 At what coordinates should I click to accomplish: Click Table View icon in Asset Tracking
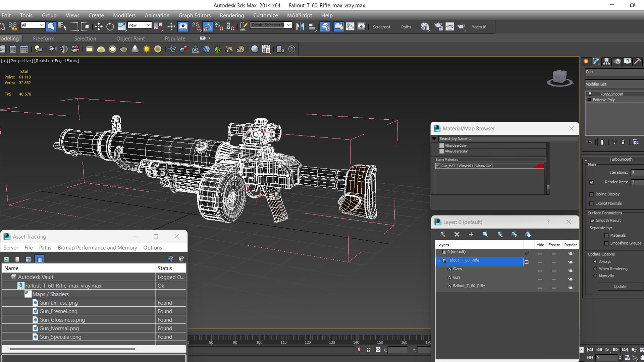(x=40, y=259)
